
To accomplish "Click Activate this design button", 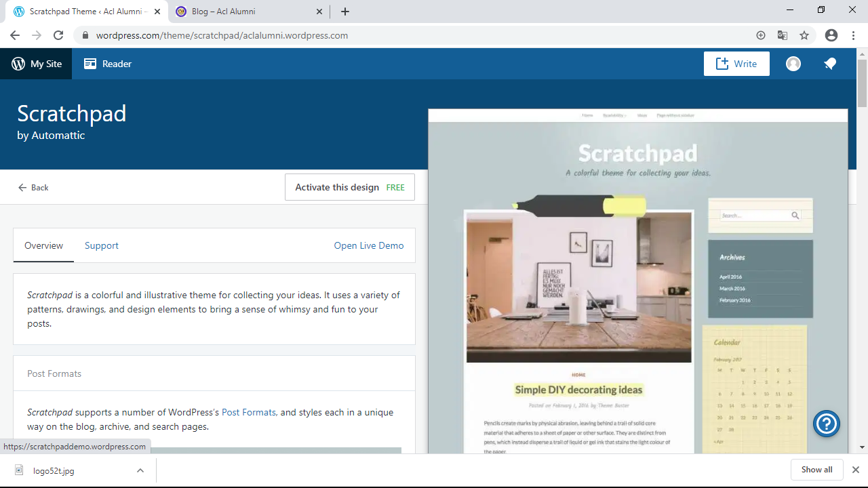I will click(349, 187).
